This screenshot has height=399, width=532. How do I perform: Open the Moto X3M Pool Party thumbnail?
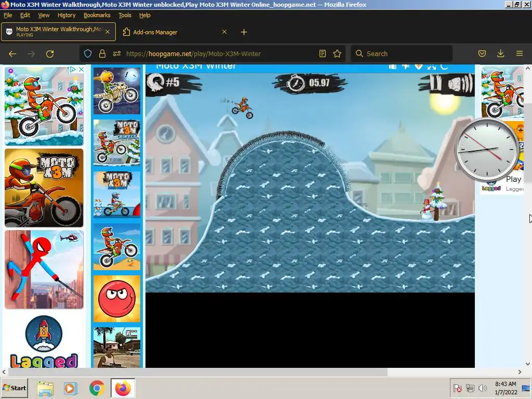[x=117, y=194]
